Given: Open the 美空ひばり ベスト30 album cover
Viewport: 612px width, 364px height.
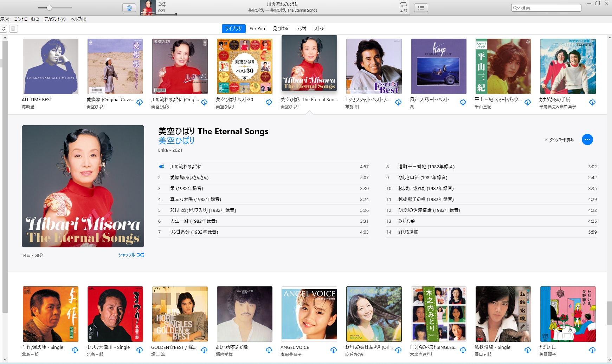Looking at the screenshot, I should tap(245, 66).
